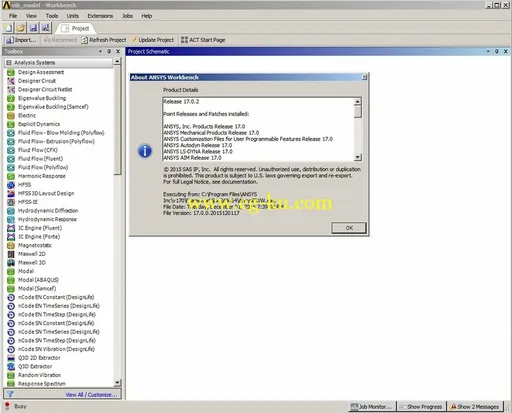Close the About ANSYS Workbench dialog
The height and width of the screenshot is (413, 512).
(x=365, y=77)
